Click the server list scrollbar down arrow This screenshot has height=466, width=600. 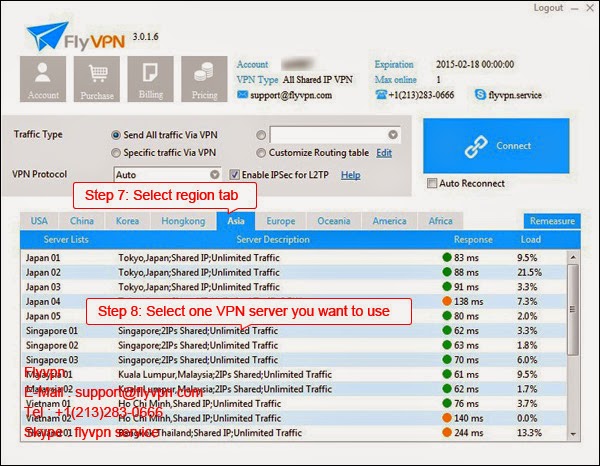point(573,434)
